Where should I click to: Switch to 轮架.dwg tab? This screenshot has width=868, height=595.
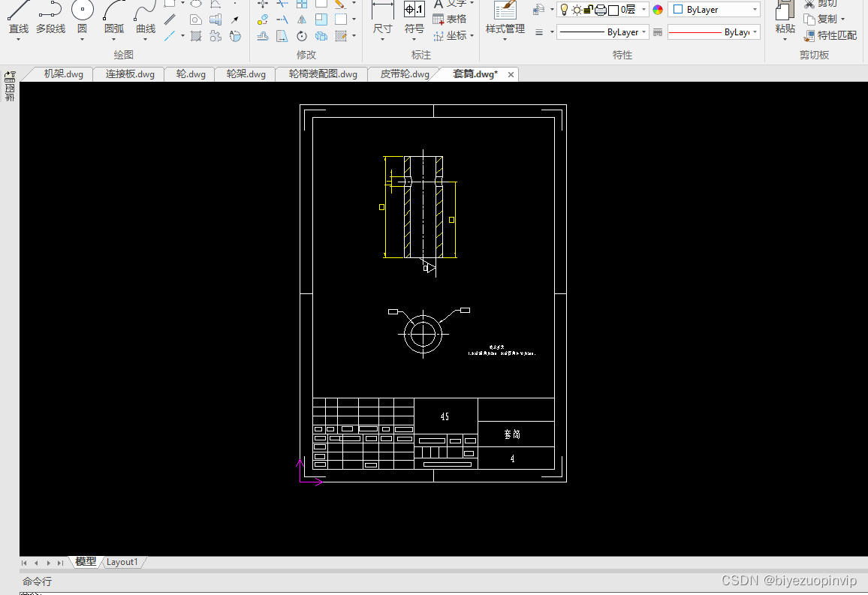point(246,74)
